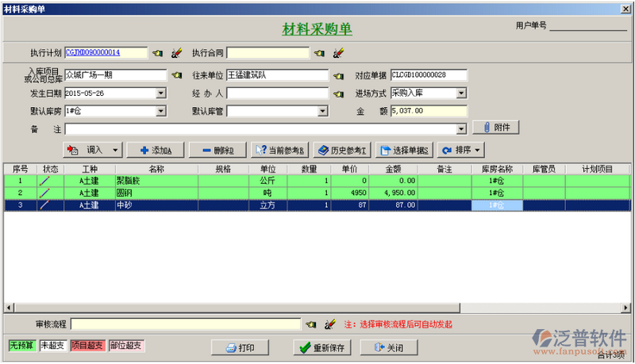
Task: Open the 排序 sort dropdown
Action: (x=461, y=150)
